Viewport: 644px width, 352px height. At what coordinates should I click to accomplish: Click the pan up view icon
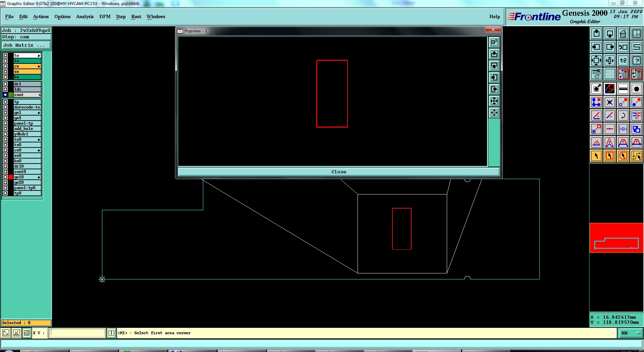596,34
